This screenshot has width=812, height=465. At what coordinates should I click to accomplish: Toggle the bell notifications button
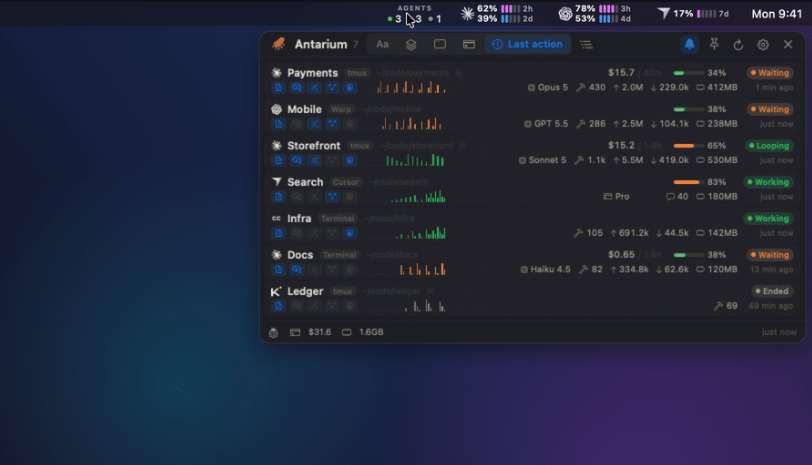tap(689, 45)
